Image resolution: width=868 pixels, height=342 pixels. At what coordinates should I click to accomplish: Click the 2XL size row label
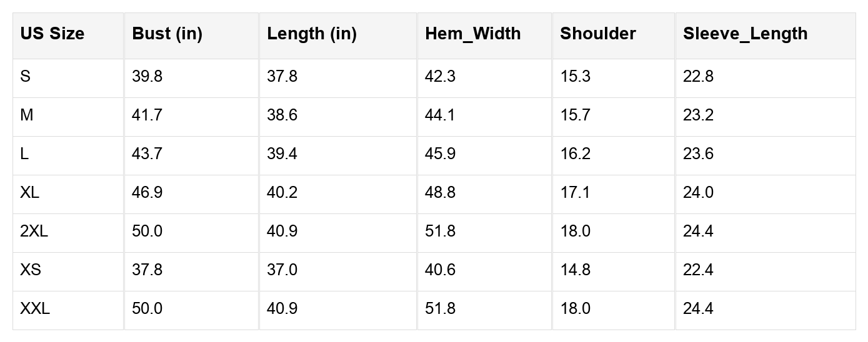click(x=34, y=232)
